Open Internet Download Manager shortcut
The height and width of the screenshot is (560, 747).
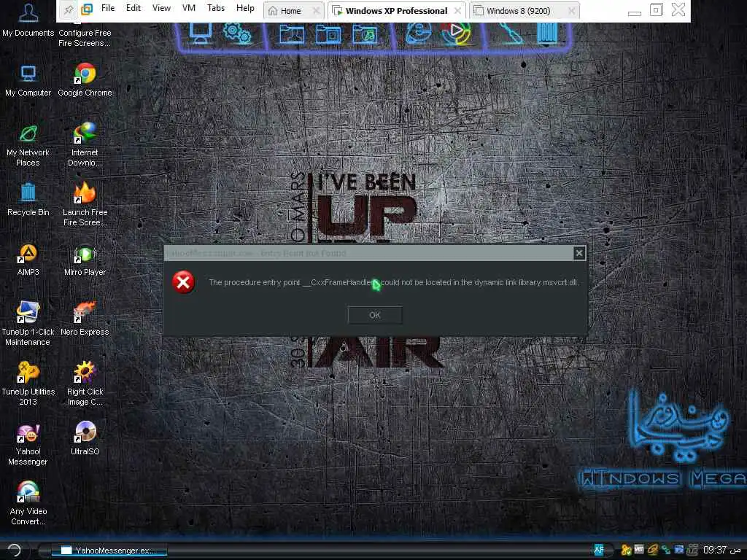(x=85, y=144)
